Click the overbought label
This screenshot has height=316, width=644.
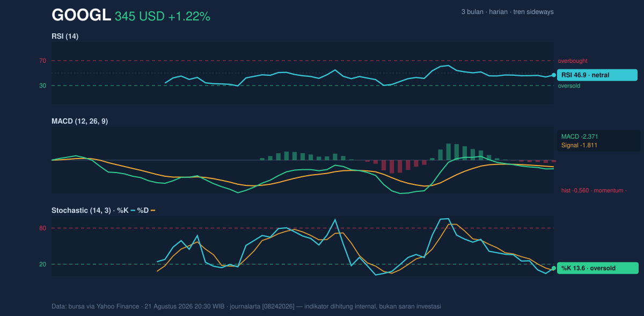click(573, 61)
